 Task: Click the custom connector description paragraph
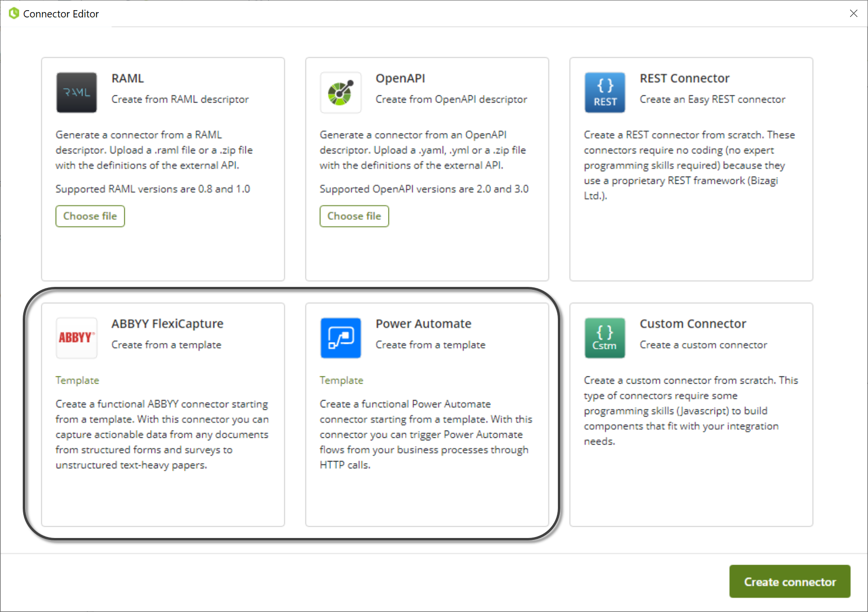coord(691,411)
